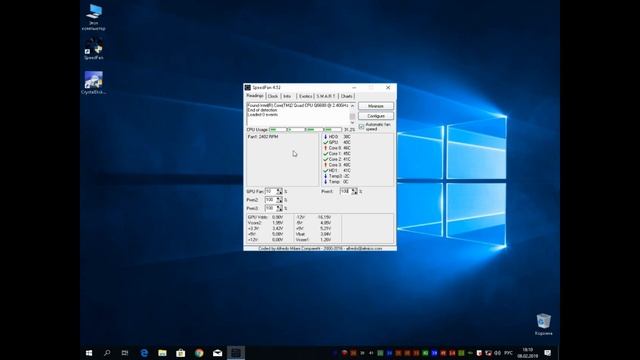The image size is (640, 360).
Task: Select the CrystalDisk desktop icon
Action: tap(93, 83)
